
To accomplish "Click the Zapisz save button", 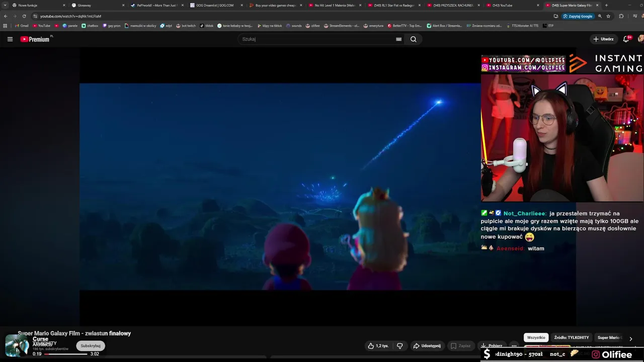I will [461, 346].
